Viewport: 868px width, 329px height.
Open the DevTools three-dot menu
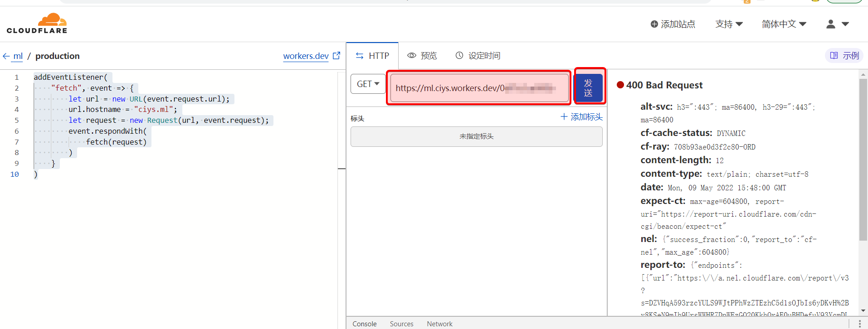point(859,324)
